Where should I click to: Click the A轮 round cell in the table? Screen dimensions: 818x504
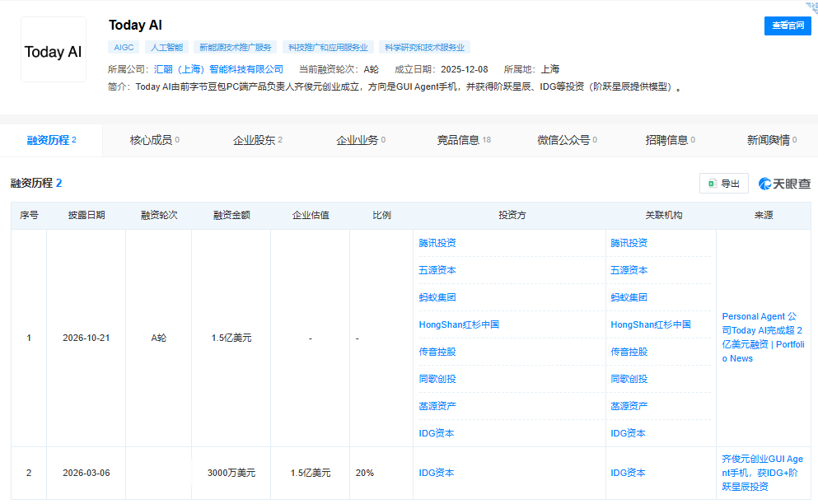(x=159, y=338)
